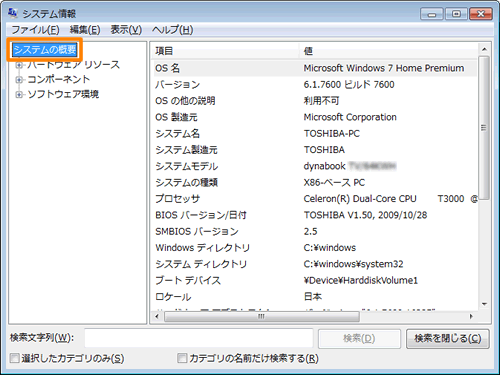This screenshot has width=500, height=375.
Task: Select the ブート デバイス row
Action: tap(315, 281)
